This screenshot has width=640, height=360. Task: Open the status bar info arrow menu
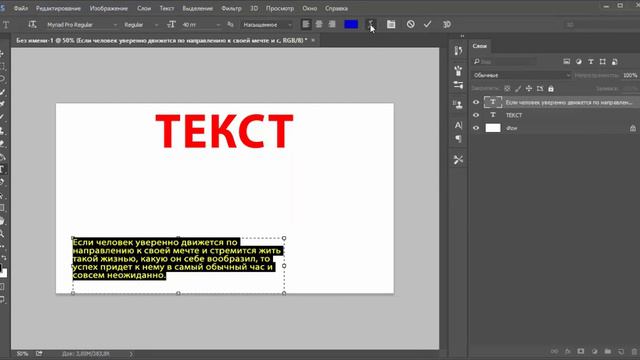click(131, 354)
